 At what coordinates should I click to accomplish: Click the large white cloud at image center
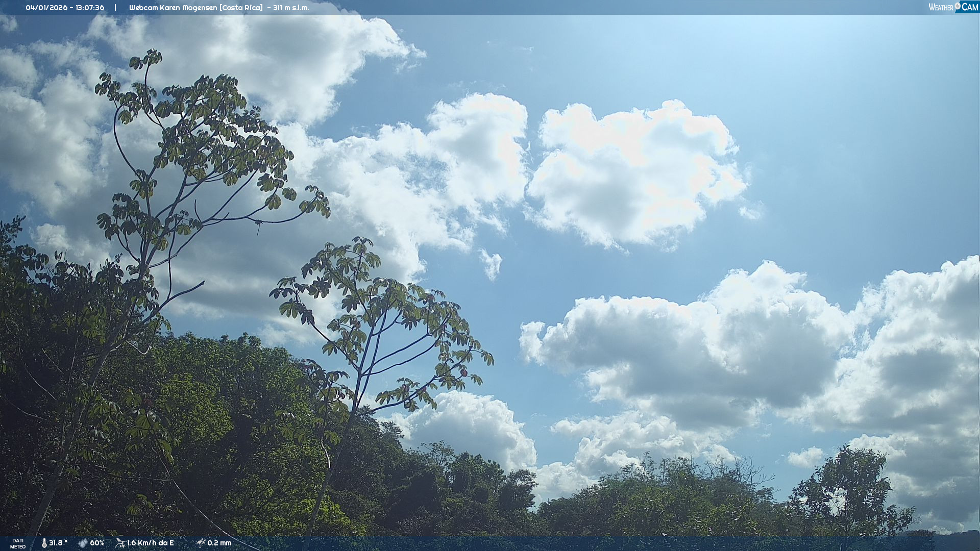coord(633,173)
